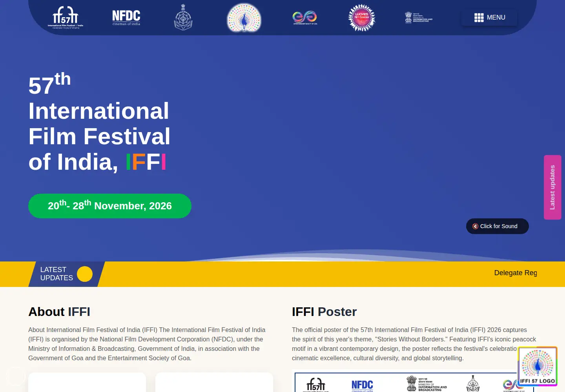565x392 pixels.
Task: Open the pink Latest updates side tab
Action: click(552, 187)
